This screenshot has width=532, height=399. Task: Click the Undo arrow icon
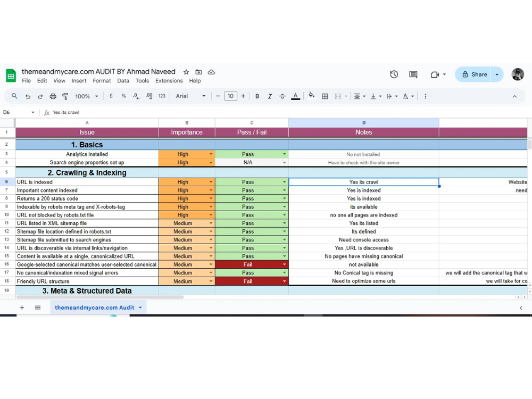coord(28,96)
